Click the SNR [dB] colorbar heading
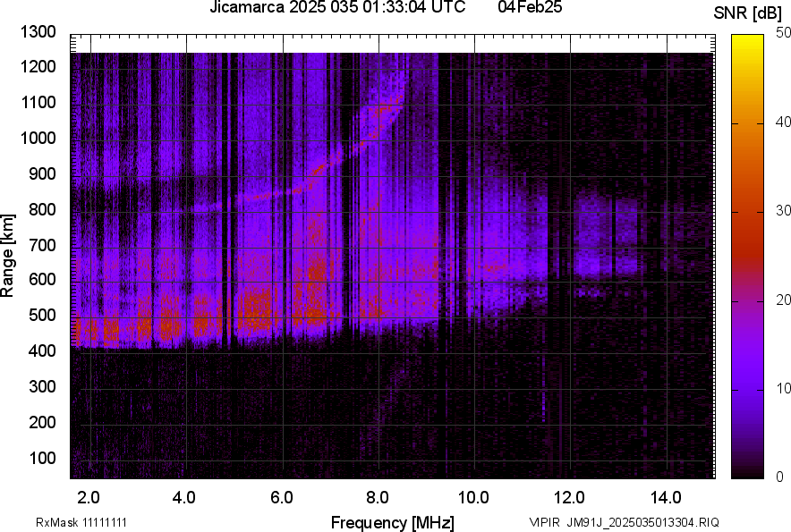791x532 pixels. click(750, 13)
